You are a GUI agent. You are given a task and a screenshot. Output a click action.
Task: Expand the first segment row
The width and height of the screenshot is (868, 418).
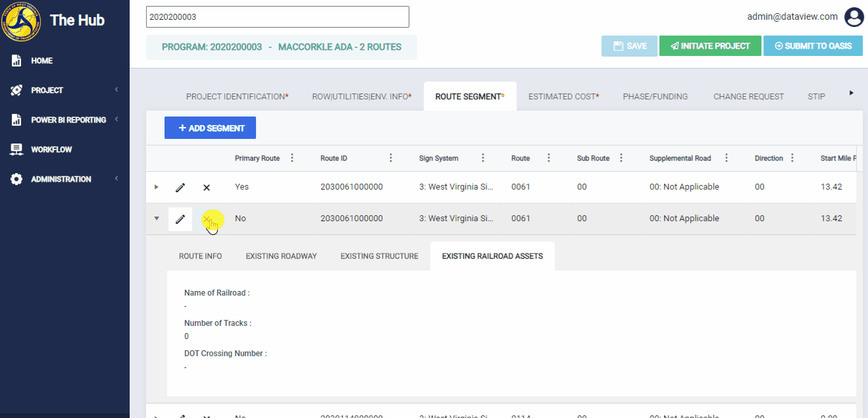[x=156, y=187]
